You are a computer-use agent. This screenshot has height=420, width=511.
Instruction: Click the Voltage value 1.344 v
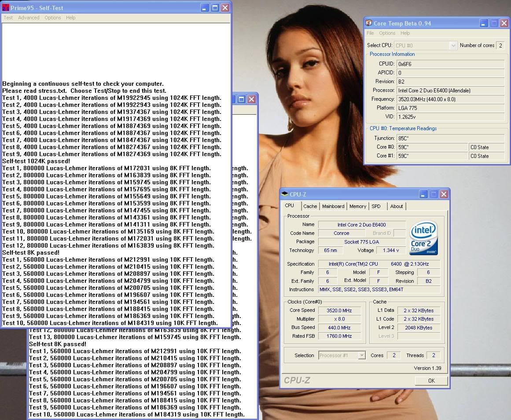[x=391, y=250]
